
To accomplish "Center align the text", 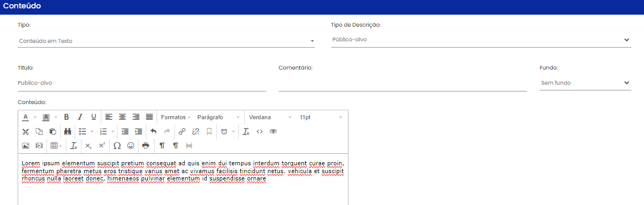I will click(x=122, y=117).
